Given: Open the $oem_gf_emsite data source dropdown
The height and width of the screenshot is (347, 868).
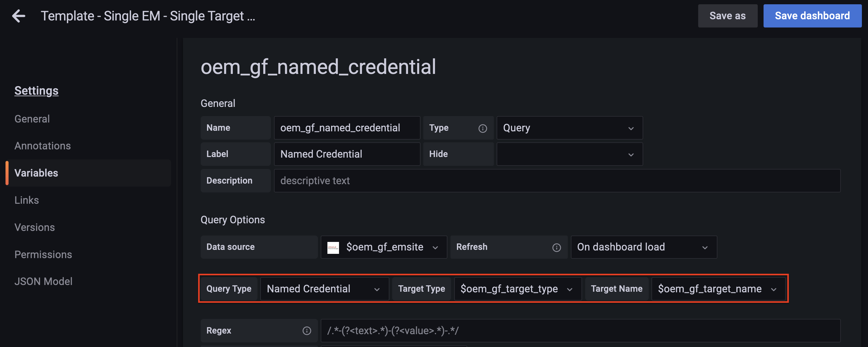Looking at the screenshot, I should 384,247.
